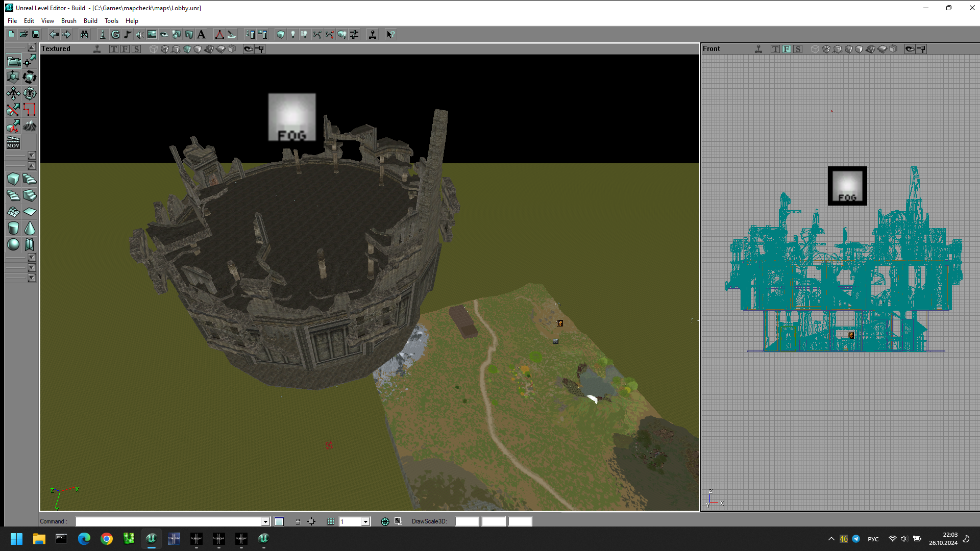
Task: Open the Edit menu
Action: tap(29, 21)
